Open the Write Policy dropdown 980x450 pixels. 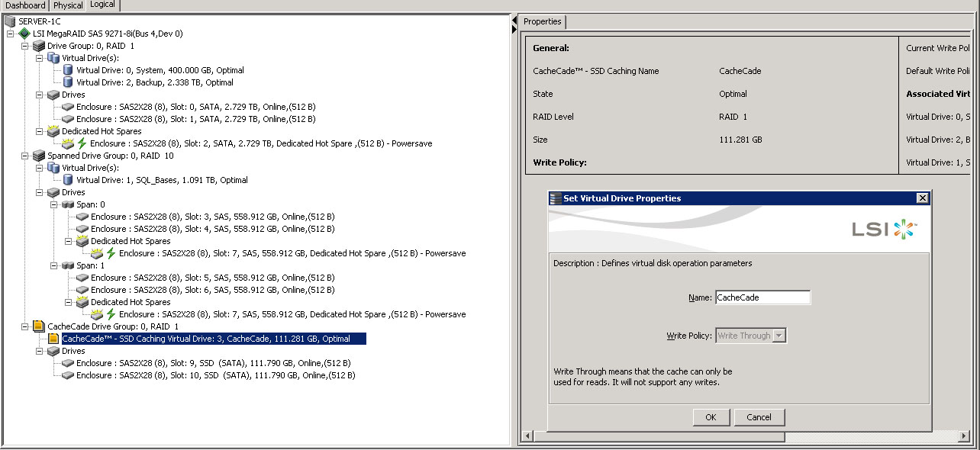(x=779, y=336)
